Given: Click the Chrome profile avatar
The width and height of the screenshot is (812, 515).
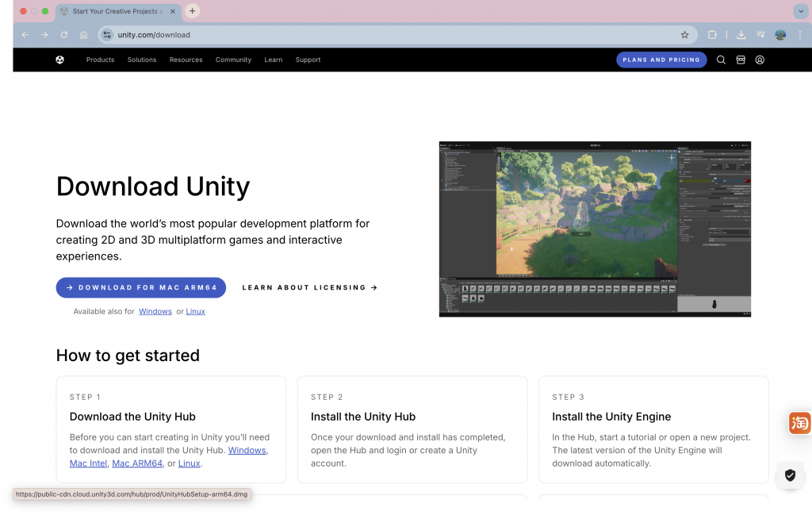Looking at the screenshot, I should pos(780,35).
